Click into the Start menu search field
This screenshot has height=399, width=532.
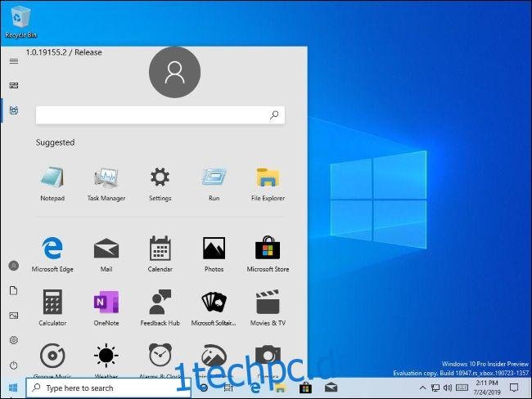160,115
